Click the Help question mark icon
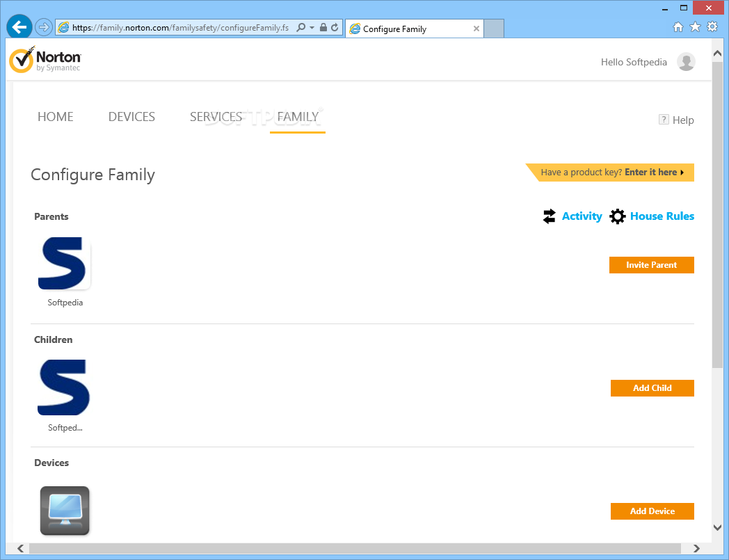 664,120
